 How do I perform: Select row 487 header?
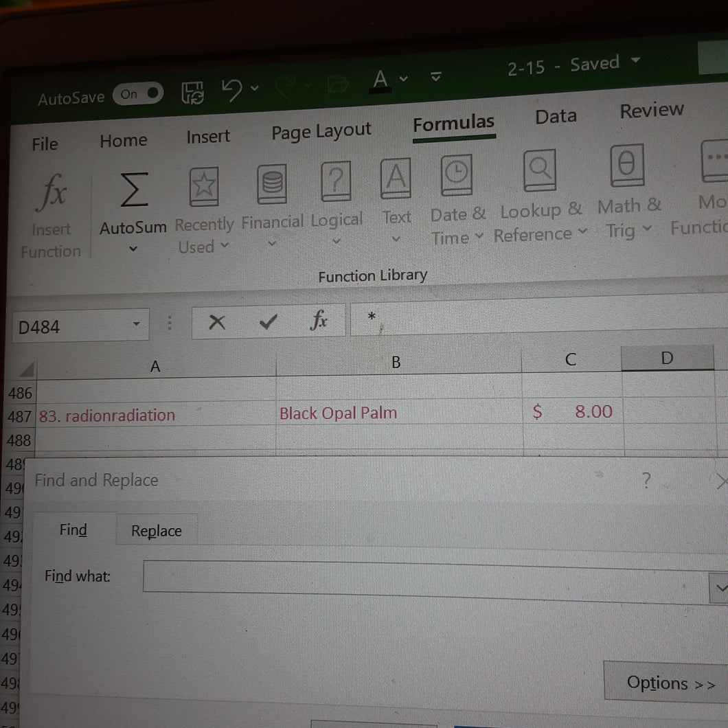pos(19,416)
